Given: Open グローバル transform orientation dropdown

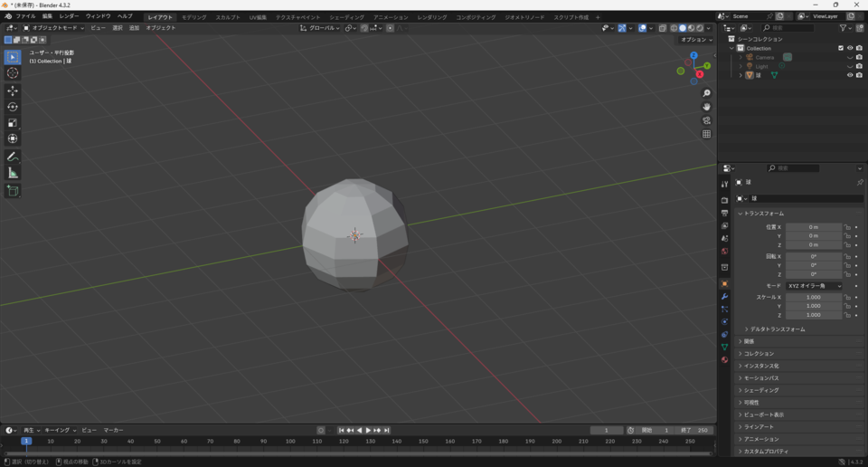Looking at the screenshot, I should [x=320, y=28].
